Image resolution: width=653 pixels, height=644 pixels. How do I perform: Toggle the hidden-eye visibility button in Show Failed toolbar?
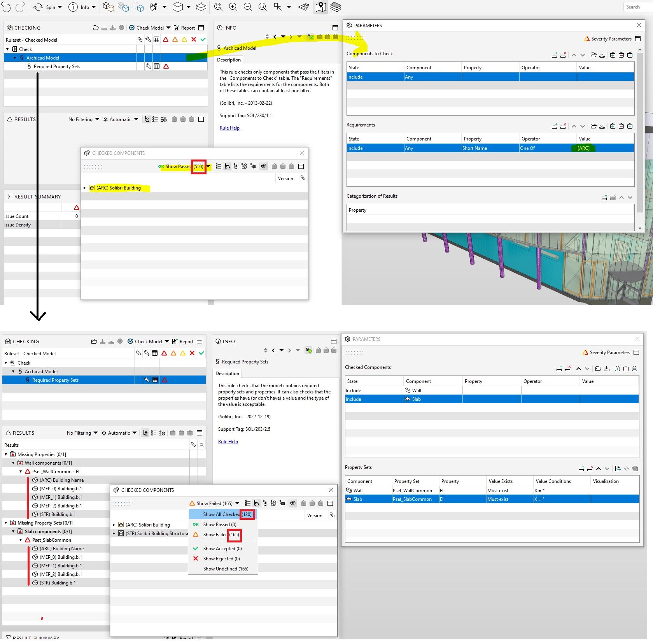click(x=292, y=503)
